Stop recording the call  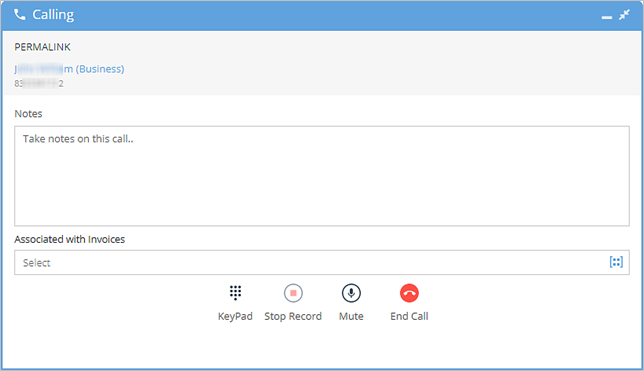click(293, 293)
